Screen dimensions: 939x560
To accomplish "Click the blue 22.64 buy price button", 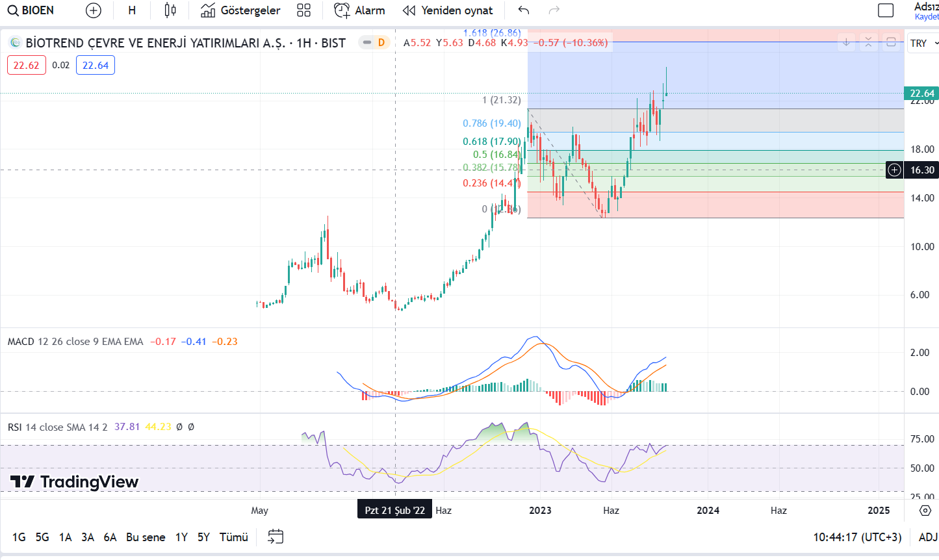I will point(96,65).
